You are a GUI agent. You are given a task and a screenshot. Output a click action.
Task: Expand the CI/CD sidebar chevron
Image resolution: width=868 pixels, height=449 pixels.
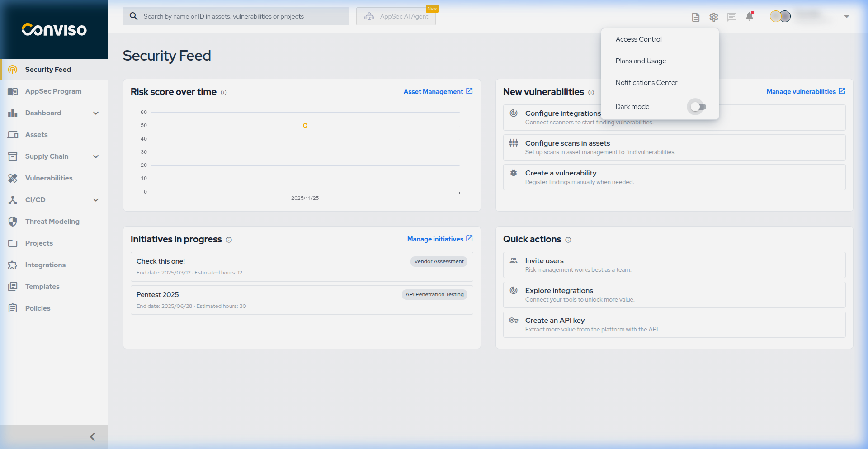pos(96,200)
